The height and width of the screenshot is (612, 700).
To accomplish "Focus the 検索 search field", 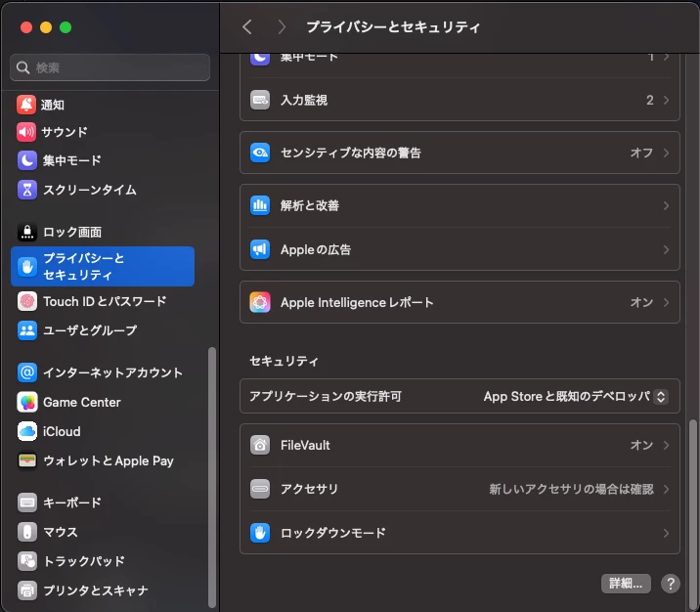I will tap(109, 67).
